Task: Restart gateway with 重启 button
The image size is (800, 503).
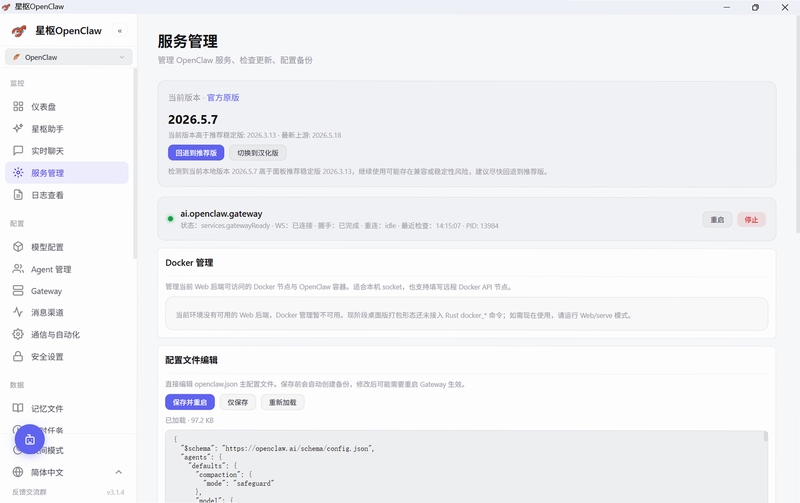Action: click(x=717, y=219)
